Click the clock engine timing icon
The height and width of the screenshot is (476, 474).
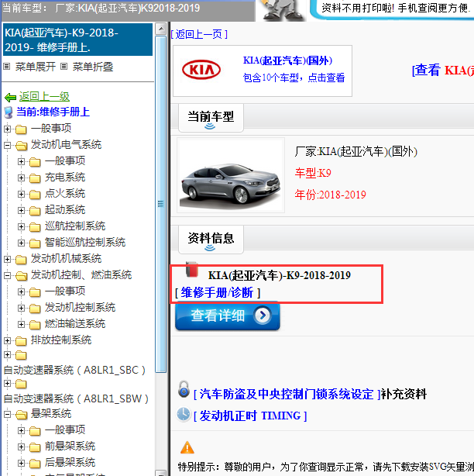pyautogui.click(x=184, y=415)
